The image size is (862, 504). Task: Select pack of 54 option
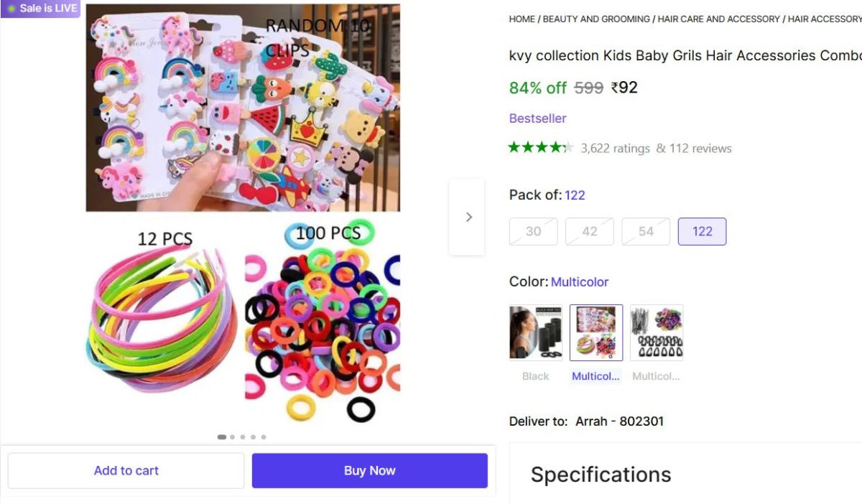click(645, 231)
